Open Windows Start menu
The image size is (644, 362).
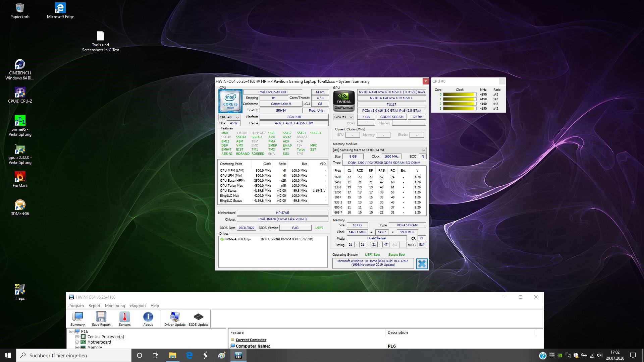pyautogui.click(x=8, y=355)
